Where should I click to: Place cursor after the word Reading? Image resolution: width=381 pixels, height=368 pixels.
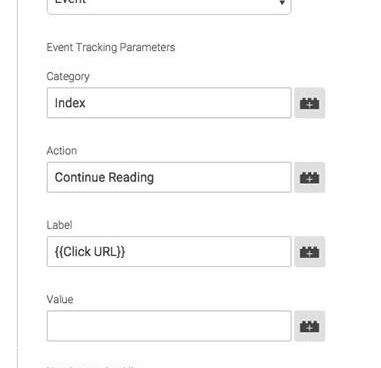click(x=155, y=177)
